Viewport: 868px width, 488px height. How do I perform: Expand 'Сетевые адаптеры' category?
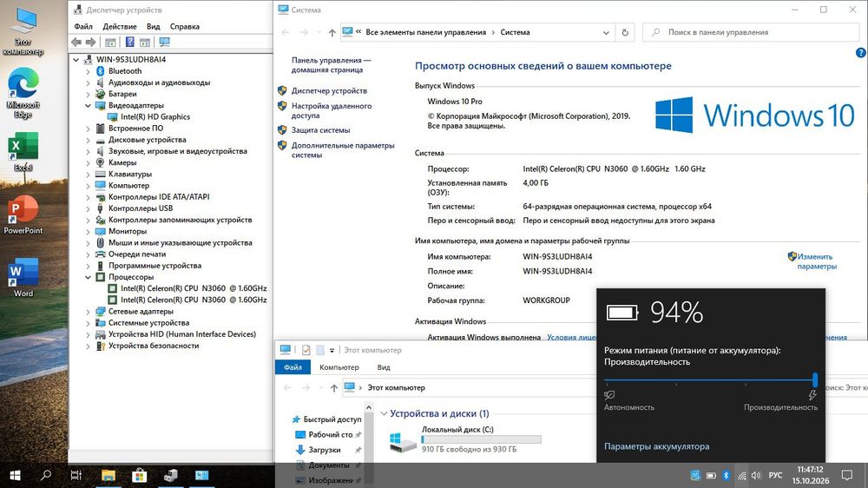pos(88,312)
